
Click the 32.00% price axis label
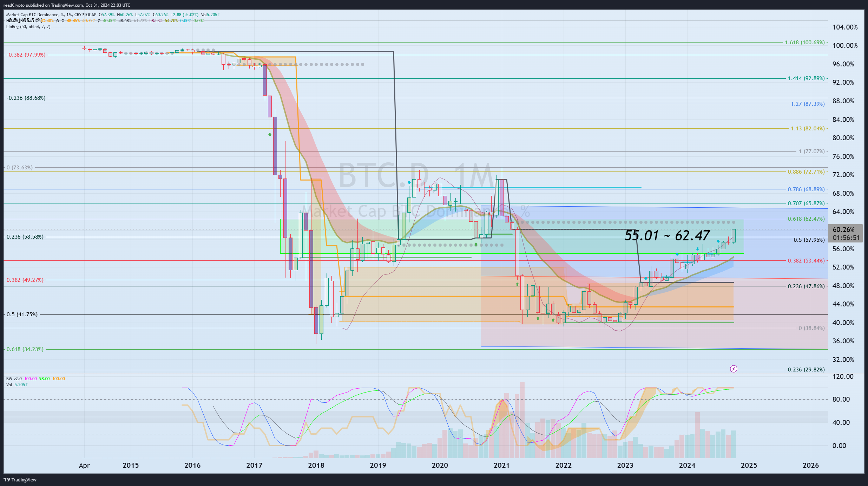coord(843,360)
